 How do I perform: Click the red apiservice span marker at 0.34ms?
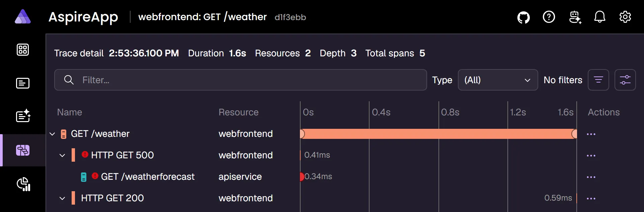302,176
